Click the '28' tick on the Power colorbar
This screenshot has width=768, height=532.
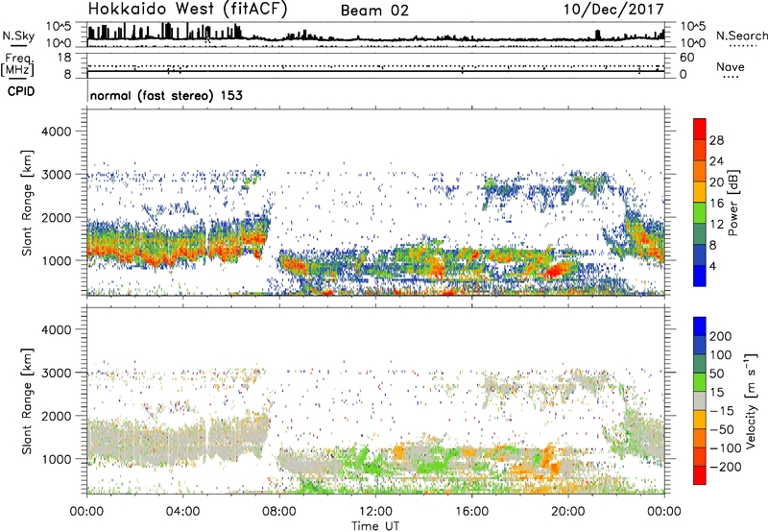[716, 140]
